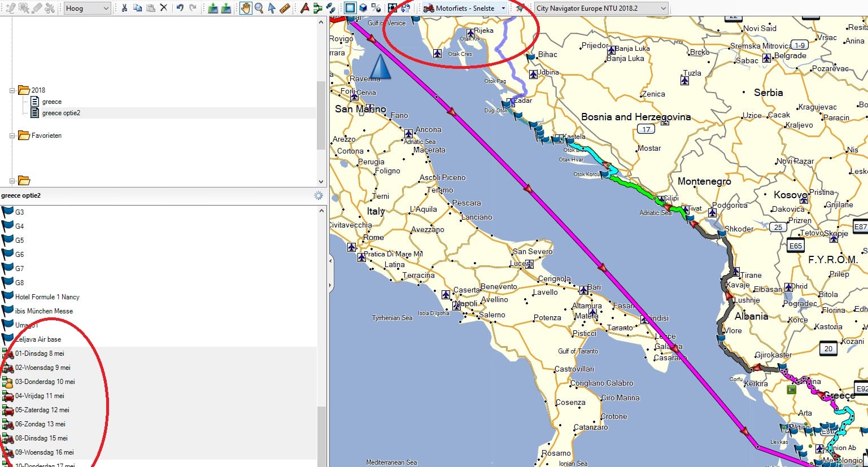Toggle the map overlay percentage view
Screen dimensions: 868x467
tap(376, 8)
